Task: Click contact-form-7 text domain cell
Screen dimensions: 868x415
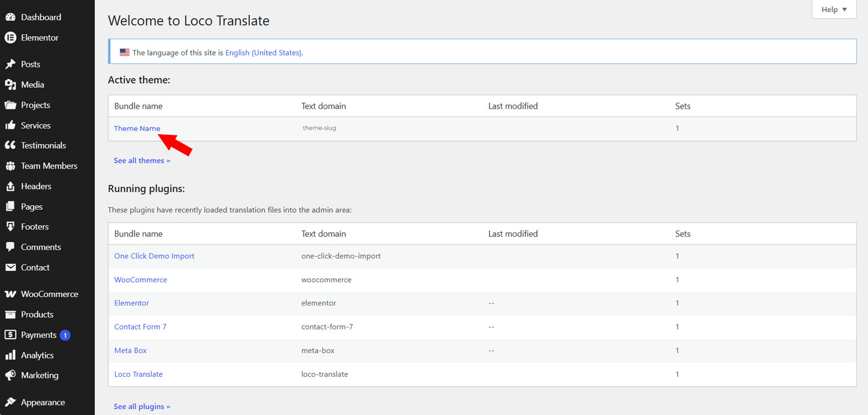Action: [x=327, y=327]
